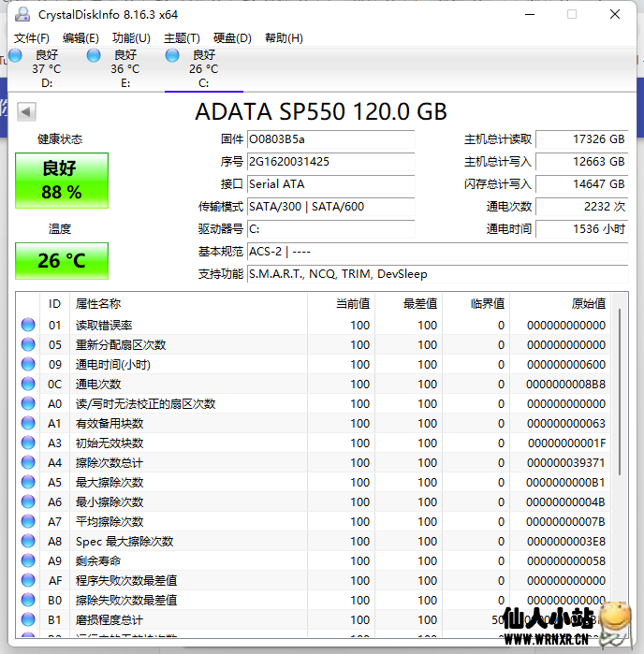Viewport: 644px width, 654px height.
Task: Click the transfer mode field SATA/300 | SATA/600
Action: point(330,207)
